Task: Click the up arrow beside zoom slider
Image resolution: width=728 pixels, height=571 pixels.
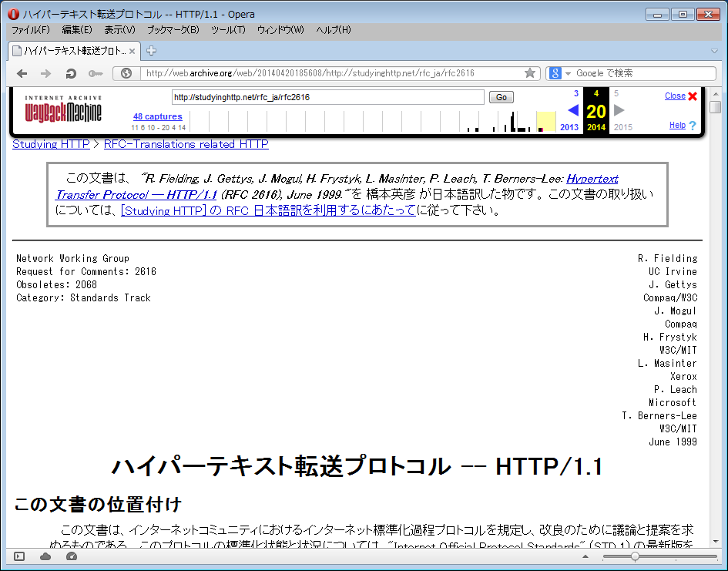Action: point(585,556)
